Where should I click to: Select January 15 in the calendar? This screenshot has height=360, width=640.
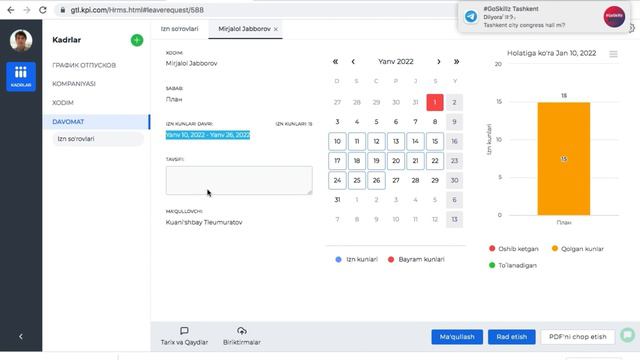pos(435,141)
